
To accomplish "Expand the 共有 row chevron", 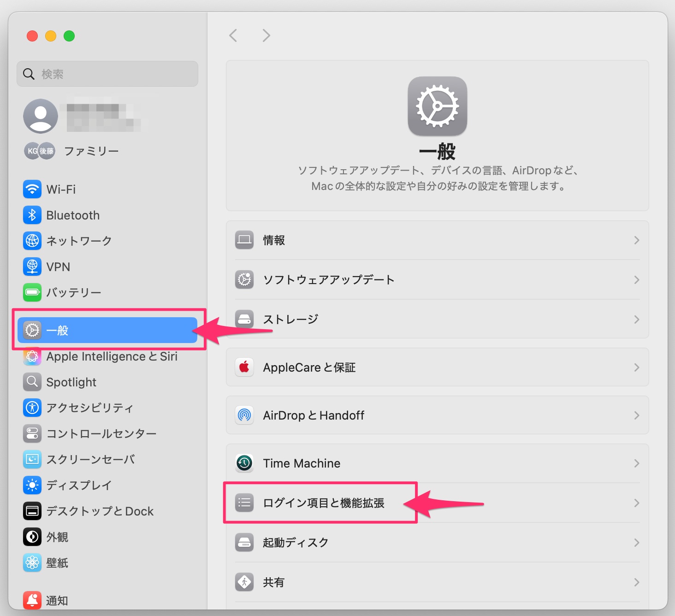I will pos(637,582).
